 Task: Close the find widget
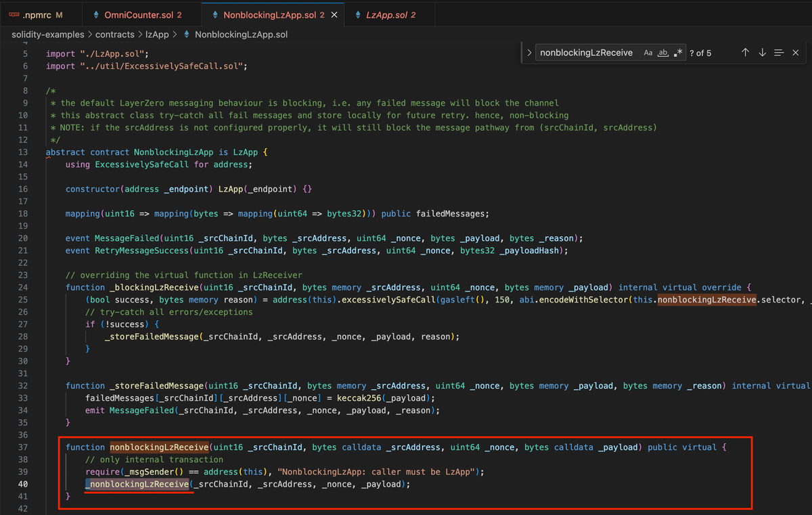tap(796, 53)
